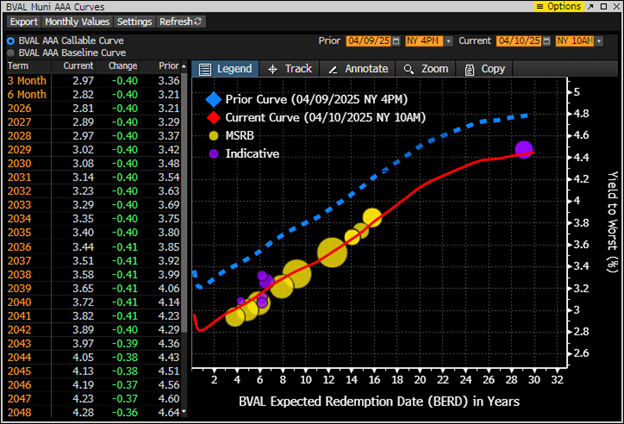Image resolution: width=624 pixels, height=424 pixels.
Task: Click the Zoom magnifier icon
Action: (x=408, y=70)
